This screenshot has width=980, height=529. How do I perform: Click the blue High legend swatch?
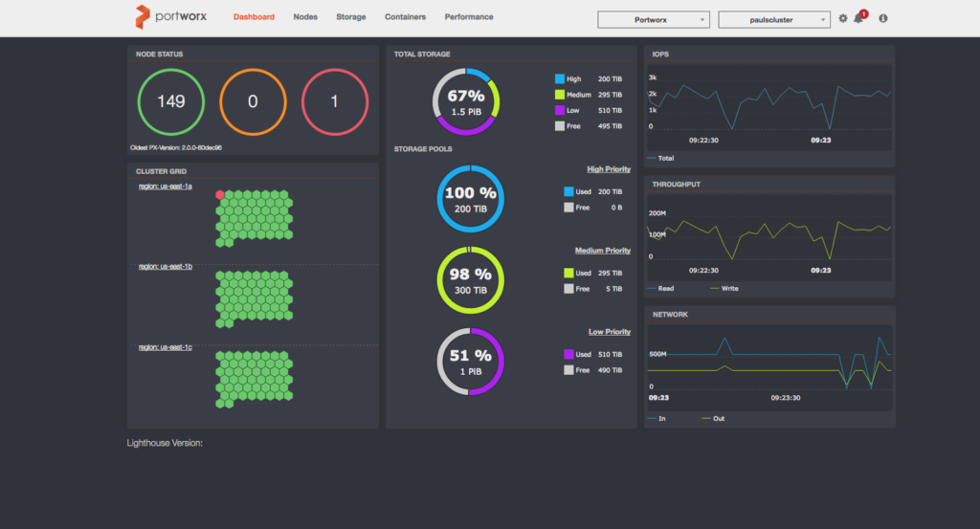(560, 79)
